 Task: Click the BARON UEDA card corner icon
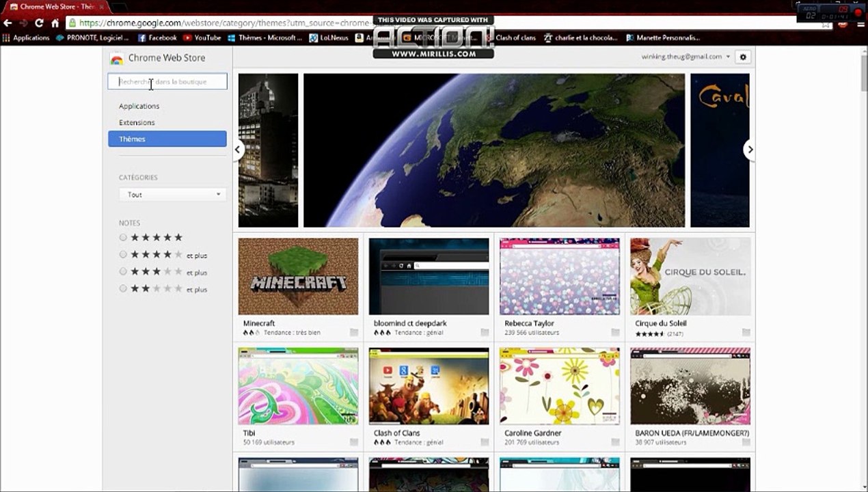[x=746, y=443]
